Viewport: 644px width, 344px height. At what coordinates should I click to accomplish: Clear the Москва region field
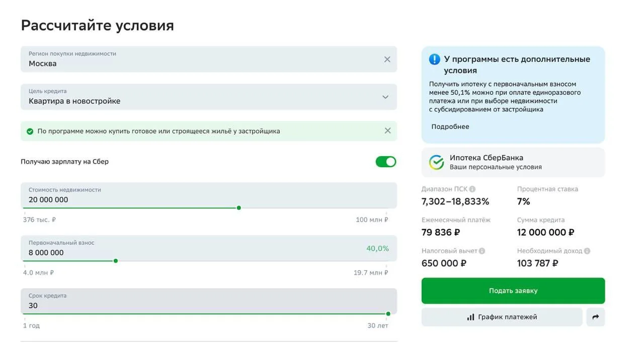(387, 59)
